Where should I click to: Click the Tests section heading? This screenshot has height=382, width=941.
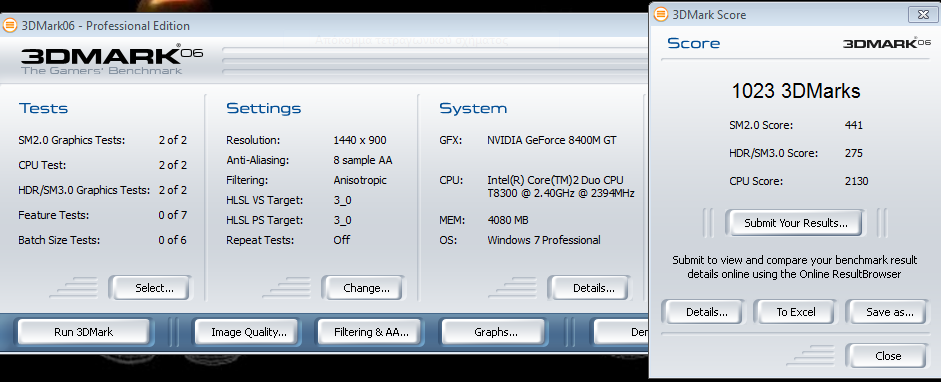pyautogui.click(x=43, y=109)
